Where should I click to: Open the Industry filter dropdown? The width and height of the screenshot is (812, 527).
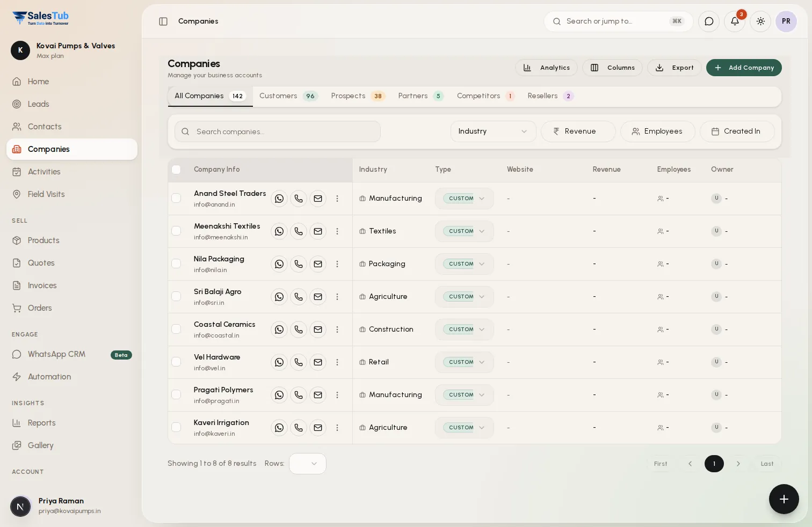(x=493, y=131)
